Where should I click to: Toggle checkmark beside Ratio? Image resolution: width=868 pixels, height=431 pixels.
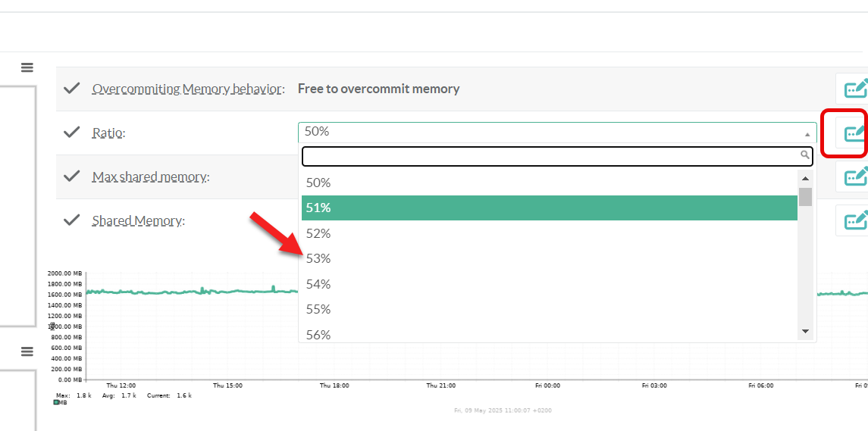(x=72, y=133)
